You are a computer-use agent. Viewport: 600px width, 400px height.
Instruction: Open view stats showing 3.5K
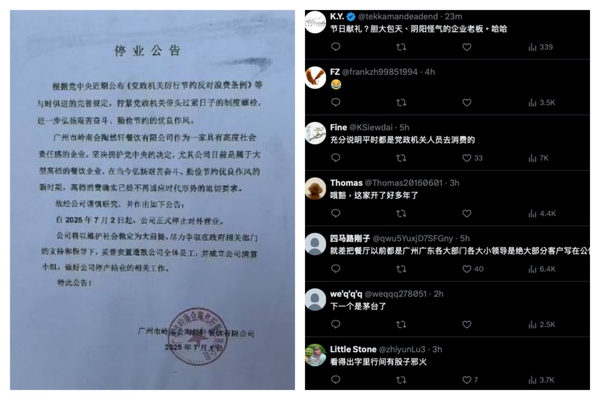pos(541,103)
